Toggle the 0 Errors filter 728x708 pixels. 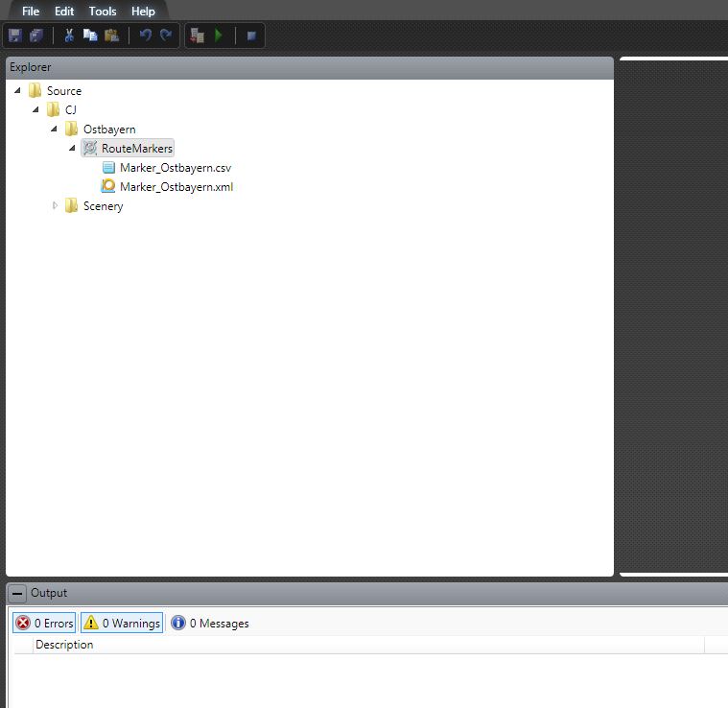44,623
